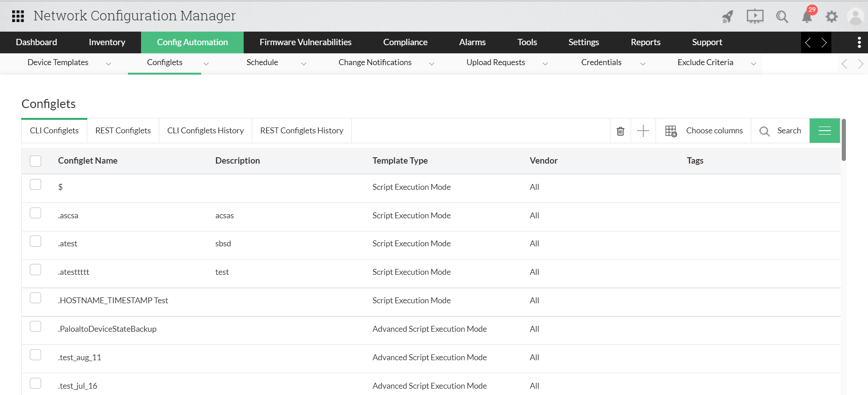
Task: Click the vertical scrollbar thumb
Action: coord(844,140)
